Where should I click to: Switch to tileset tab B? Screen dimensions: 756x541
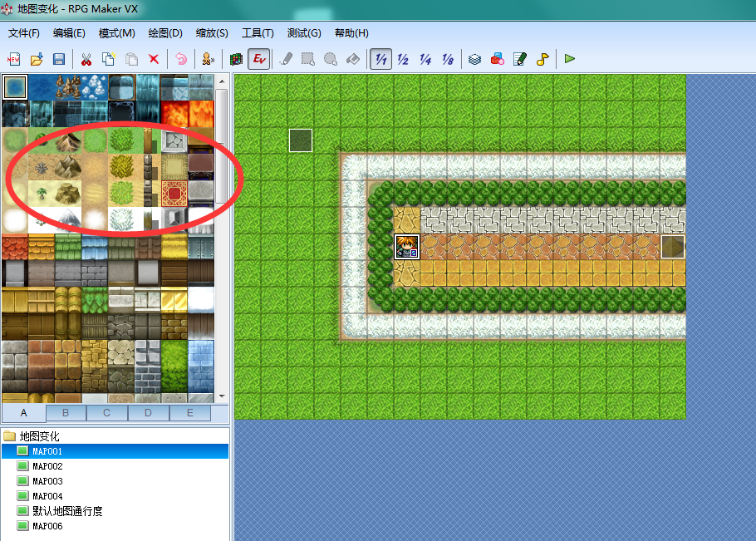66,413
